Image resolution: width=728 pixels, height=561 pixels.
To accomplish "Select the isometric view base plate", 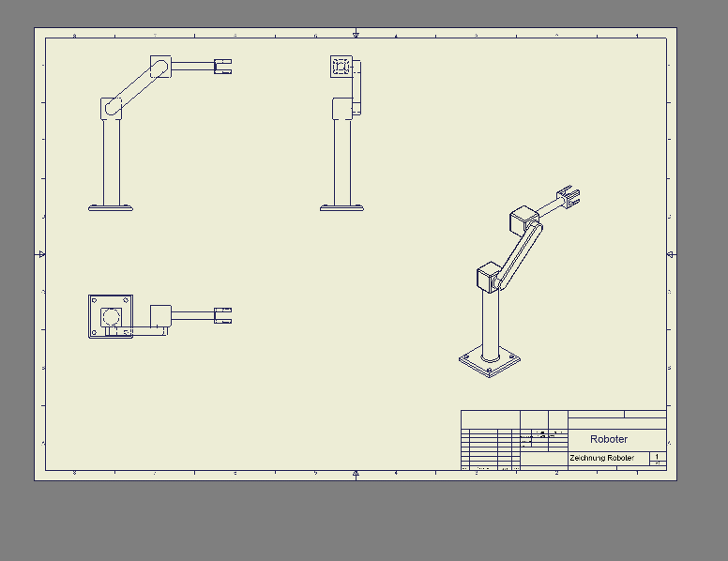I will pyautogui.click(x=490, y=362).
